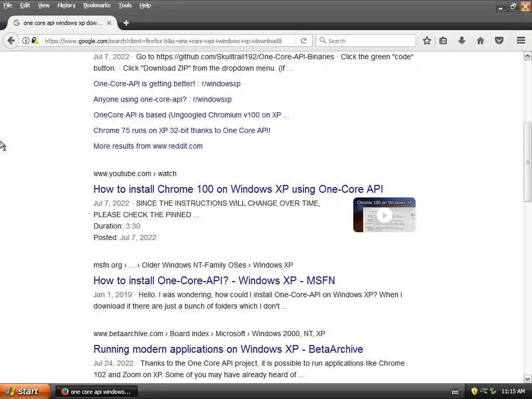The width and height of the screenshot is (532, 399).
Task: Click the scrollbar up arrow
Action: pyautogui.click(x=528, y=56)
